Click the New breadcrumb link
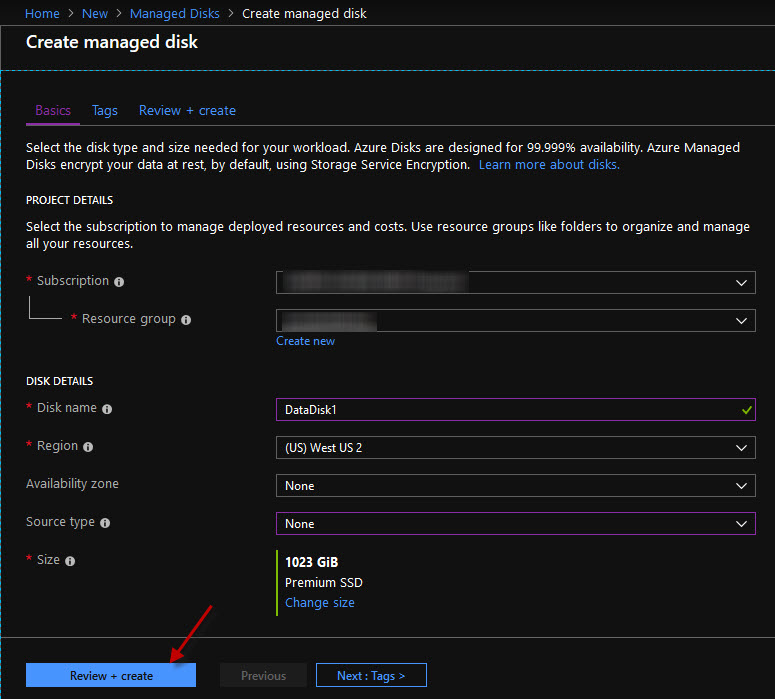Viewport: 775px width, 699px height. 94,13
